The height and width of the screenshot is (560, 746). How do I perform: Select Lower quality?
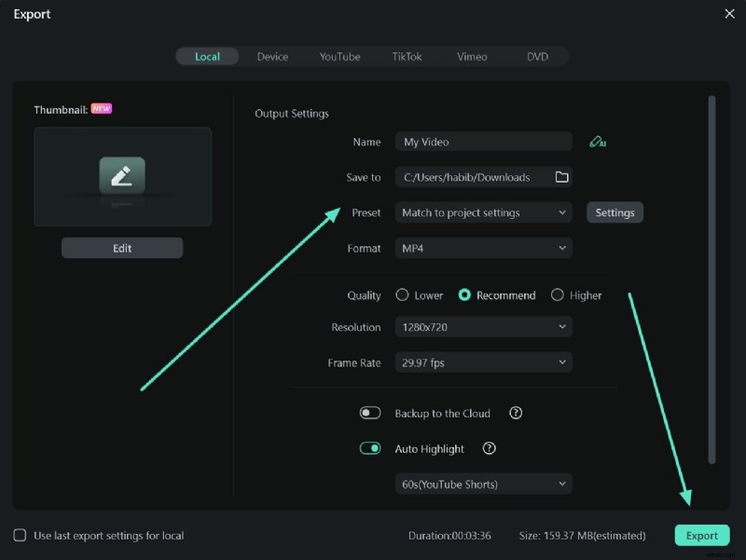401,294
